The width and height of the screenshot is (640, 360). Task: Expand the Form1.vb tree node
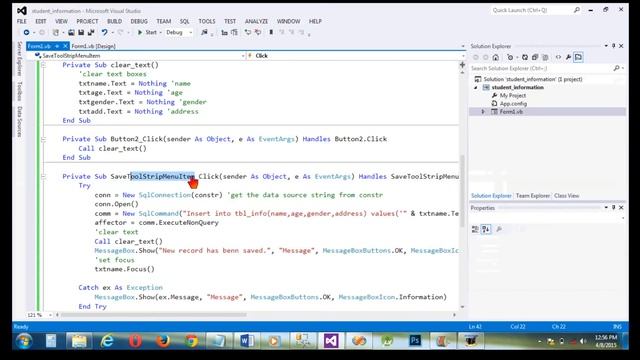click(483, 111)
